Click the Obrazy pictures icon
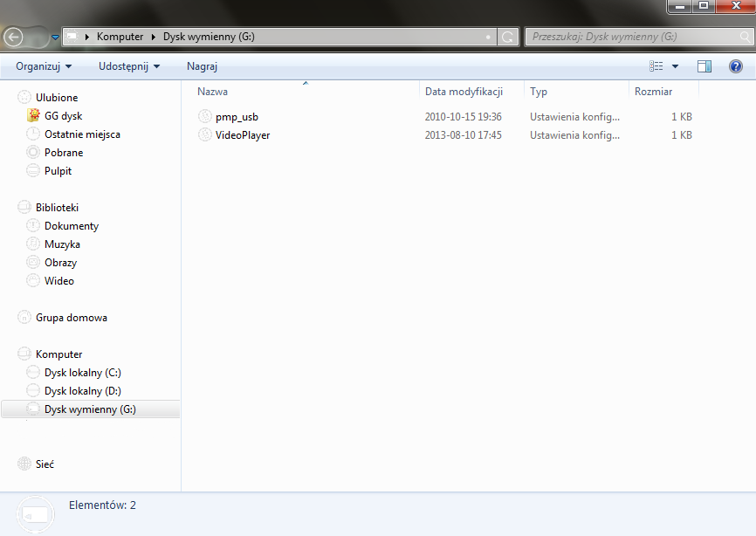Screen dimensions: 756x536 [x=33, y=262]
